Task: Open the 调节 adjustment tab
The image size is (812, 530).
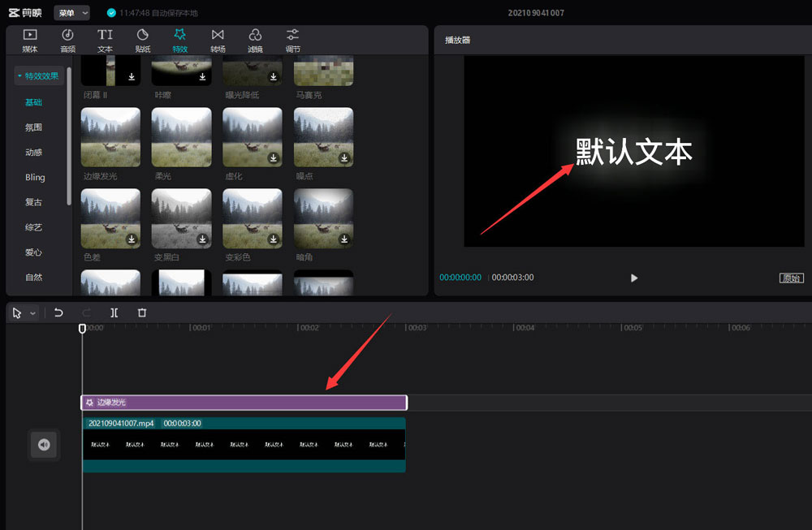Action: click(292, 40)
